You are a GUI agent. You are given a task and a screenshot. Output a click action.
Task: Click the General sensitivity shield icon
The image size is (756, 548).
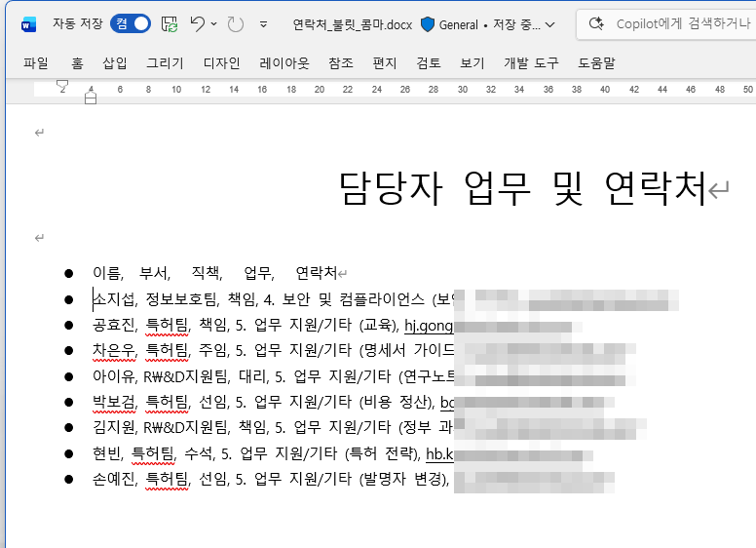pyautogui.click(x=427, y=24)
